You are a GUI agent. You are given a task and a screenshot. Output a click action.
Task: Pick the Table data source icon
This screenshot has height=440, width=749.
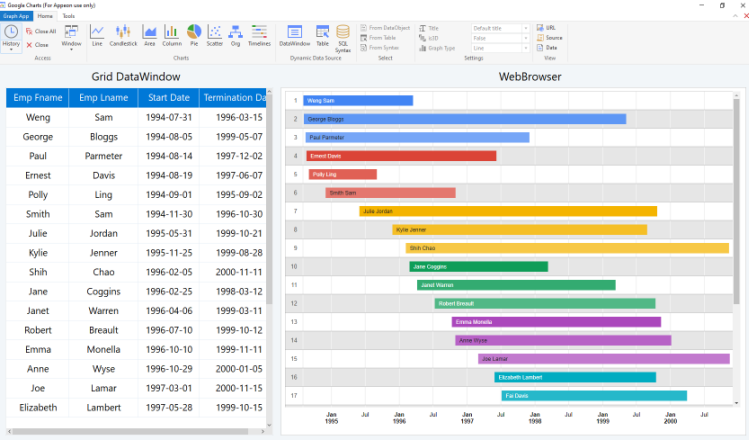click(322, 36)
